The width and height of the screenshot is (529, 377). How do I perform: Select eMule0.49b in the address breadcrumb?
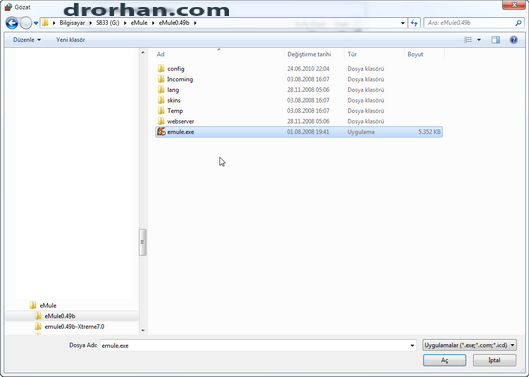click(x=174, y=23)
